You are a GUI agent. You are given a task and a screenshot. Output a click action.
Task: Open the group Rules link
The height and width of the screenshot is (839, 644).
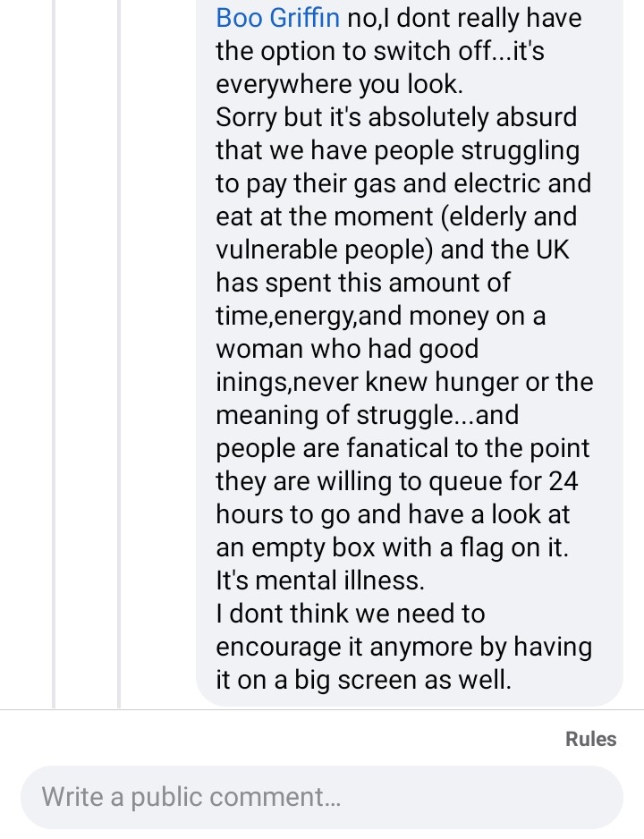coord(590,739)
